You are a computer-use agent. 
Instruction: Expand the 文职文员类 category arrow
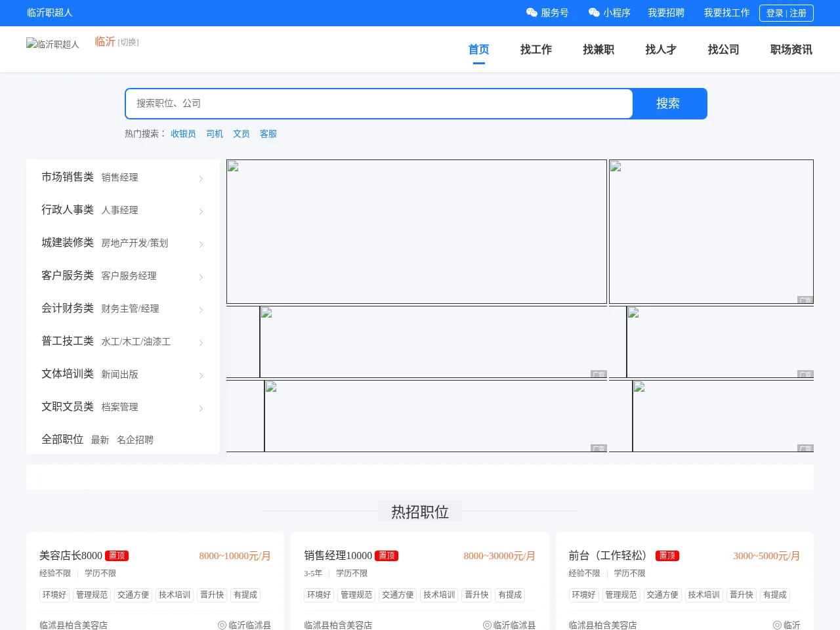coord(201,408)
